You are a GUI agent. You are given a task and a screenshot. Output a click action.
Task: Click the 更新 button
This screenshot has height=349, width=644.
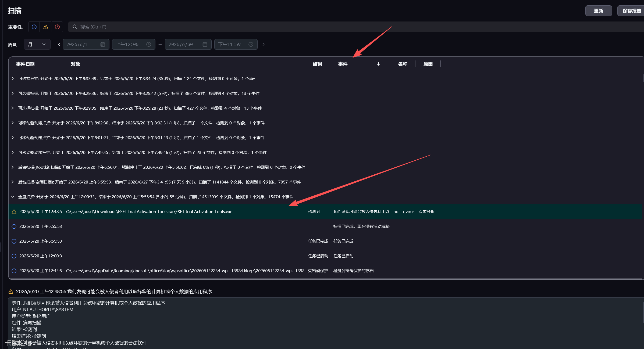tap(599, 11)
